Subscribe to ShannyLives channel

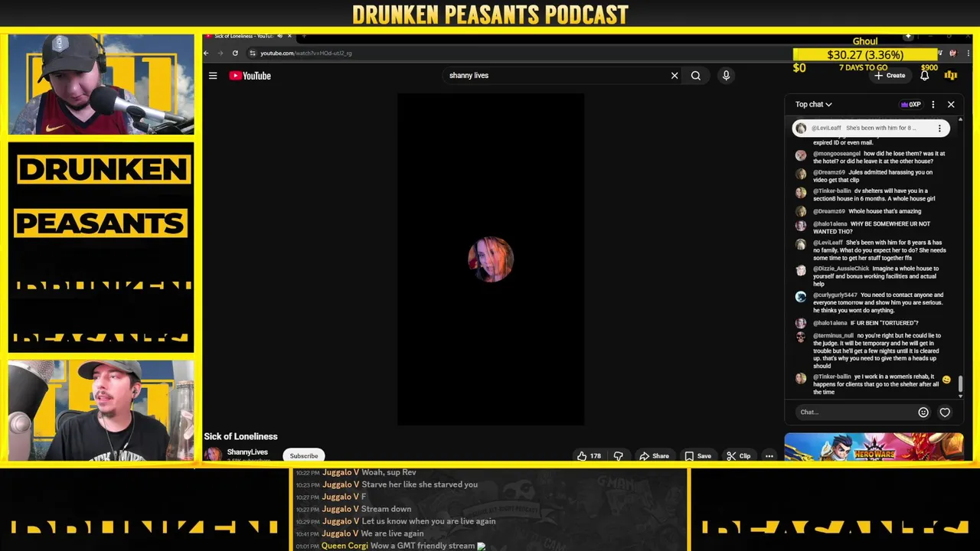[304, 456]
